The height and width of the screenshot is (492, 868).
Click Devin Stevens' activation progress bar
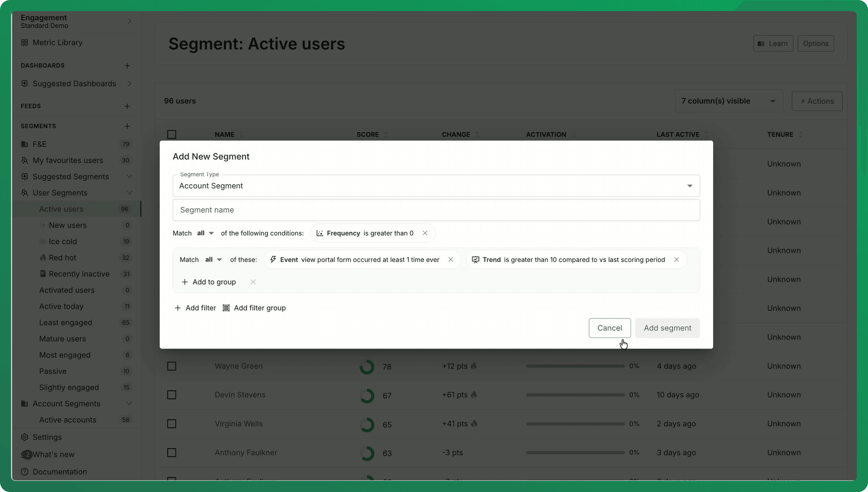click(x=575, y=395)
